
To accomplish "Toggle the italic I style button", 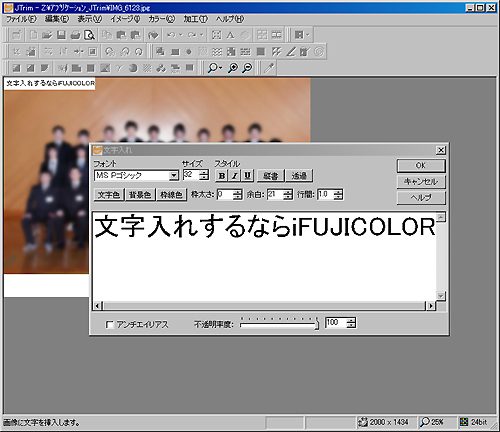I will [235, 176].
